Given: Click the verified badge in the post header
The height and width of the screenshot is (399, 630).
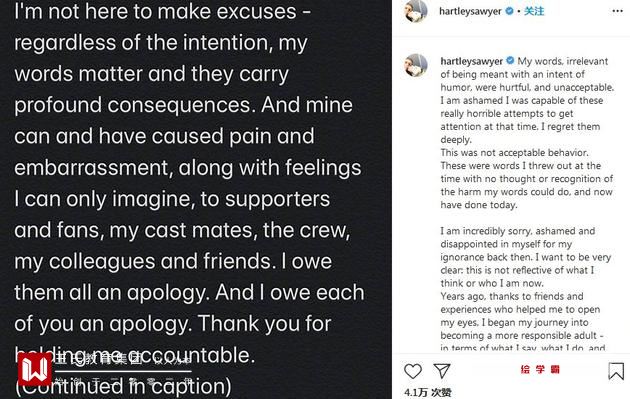Looking at the screenshot, I should (509, 11).
